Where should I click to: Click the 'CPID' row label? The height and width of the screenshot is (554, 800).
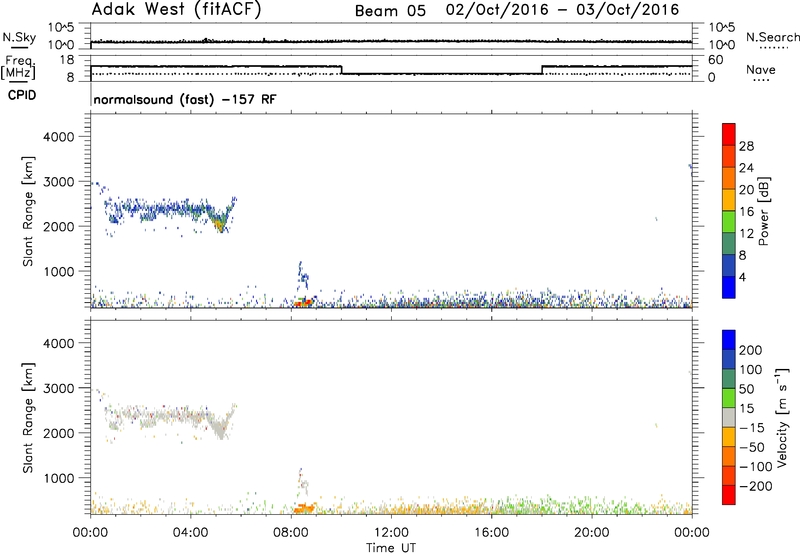coord(22,95)
